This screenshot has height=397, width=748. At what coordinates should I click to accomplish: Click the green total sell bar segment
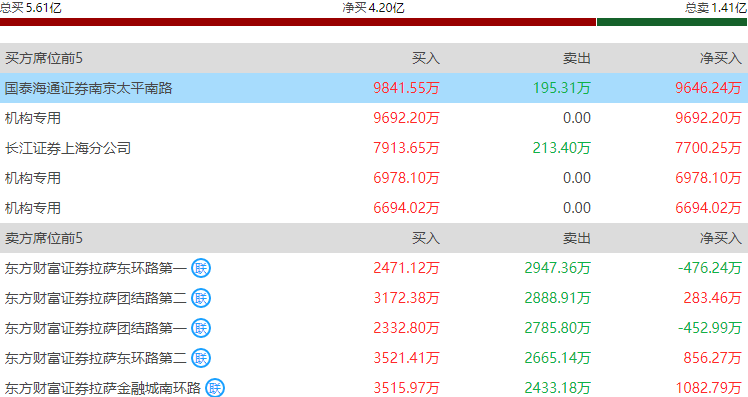click(672, 22)
